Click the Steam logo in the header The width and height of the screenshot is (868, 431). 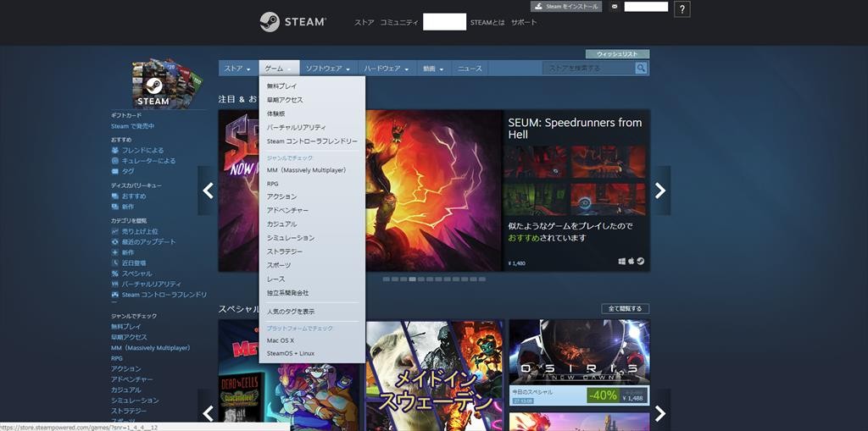(x=292, y=22)
